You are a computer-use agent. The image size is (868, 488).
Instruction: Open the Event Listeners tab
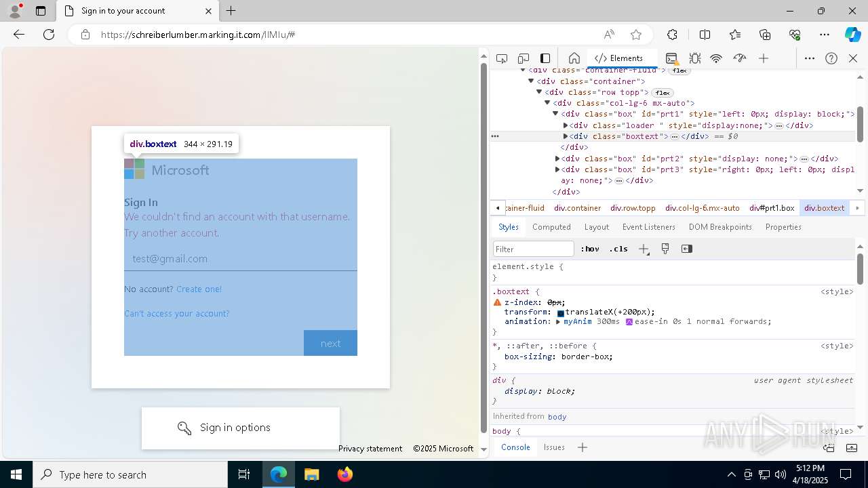tap(649, 227)
